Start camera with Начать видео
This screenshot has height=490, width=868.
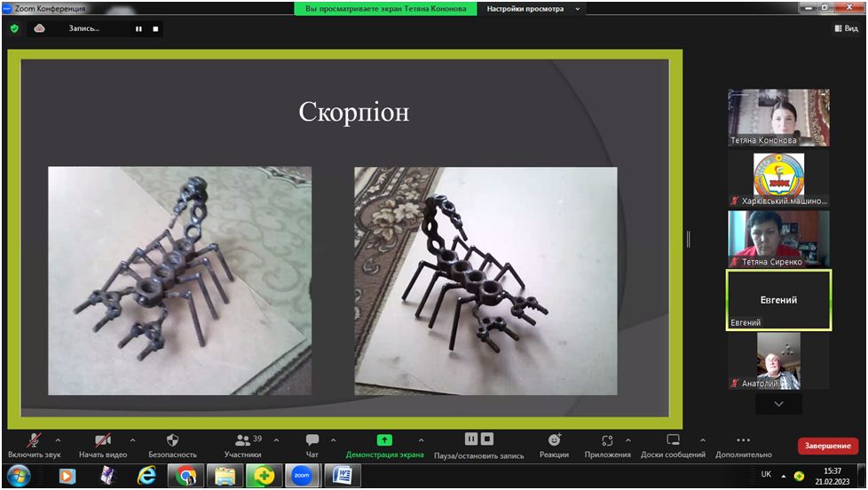[x=103, y=445]
